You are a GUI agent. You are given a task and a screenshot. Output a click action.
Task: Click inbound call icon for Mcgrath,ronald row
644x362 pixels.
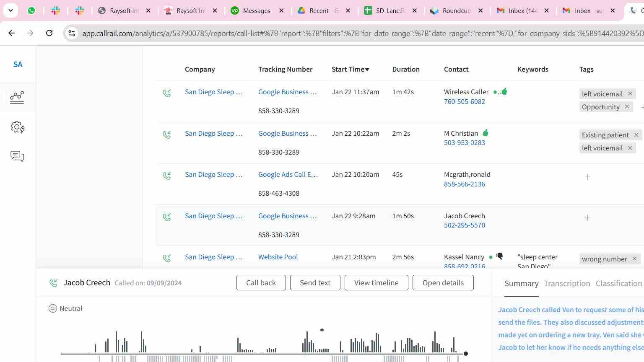(x=167, y=176)
